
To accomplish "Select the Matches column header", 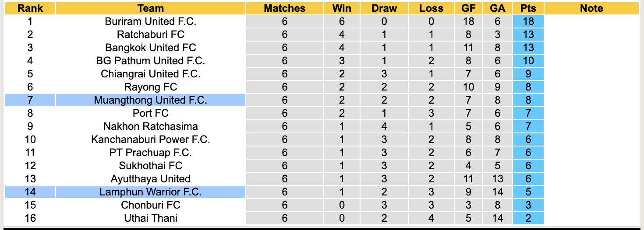I will click(284, 8).
